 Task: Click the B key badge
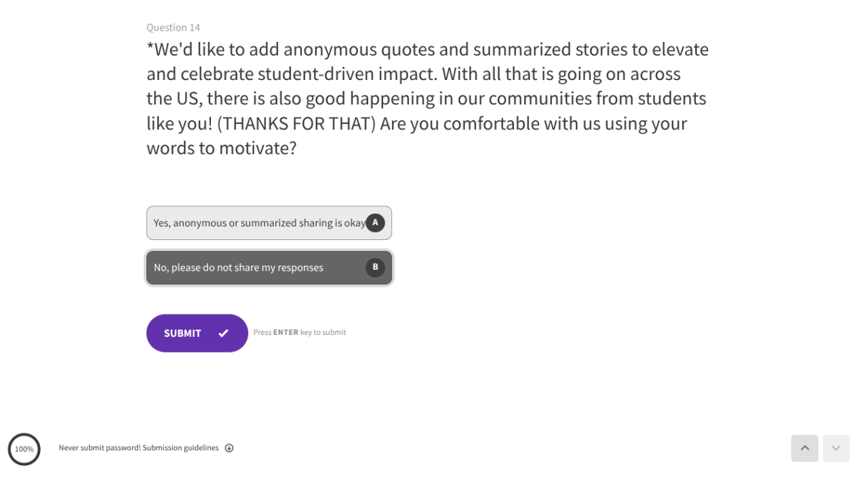375,267
